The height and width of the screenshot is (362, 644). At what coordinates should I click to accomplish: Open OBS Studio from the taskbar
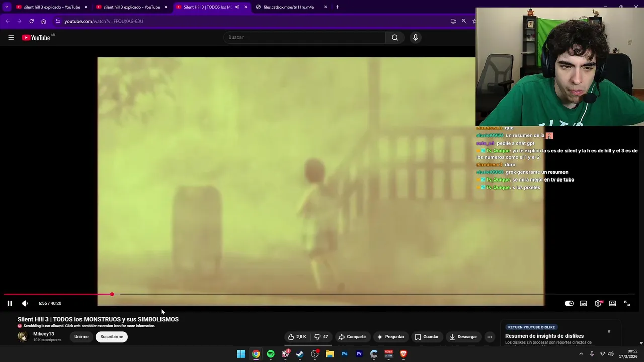coord(315,354)
